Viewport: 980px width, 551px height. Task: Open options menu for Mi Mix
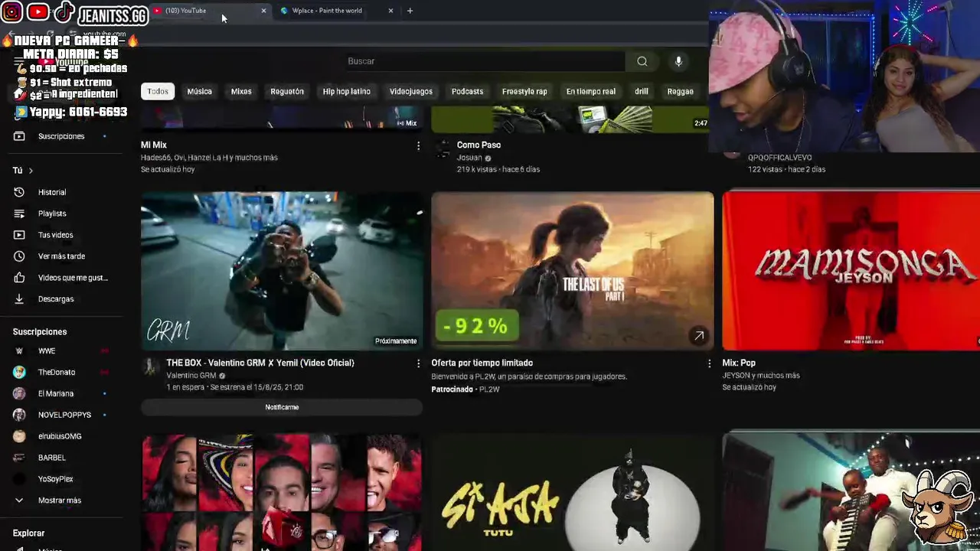[418, 145]
